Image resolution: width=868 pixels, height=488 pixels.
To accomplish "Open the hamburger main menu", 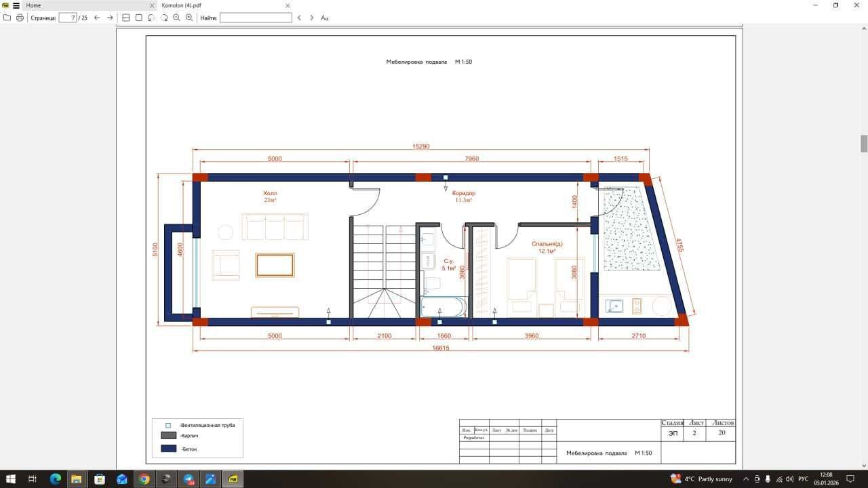I will [16, 5].
